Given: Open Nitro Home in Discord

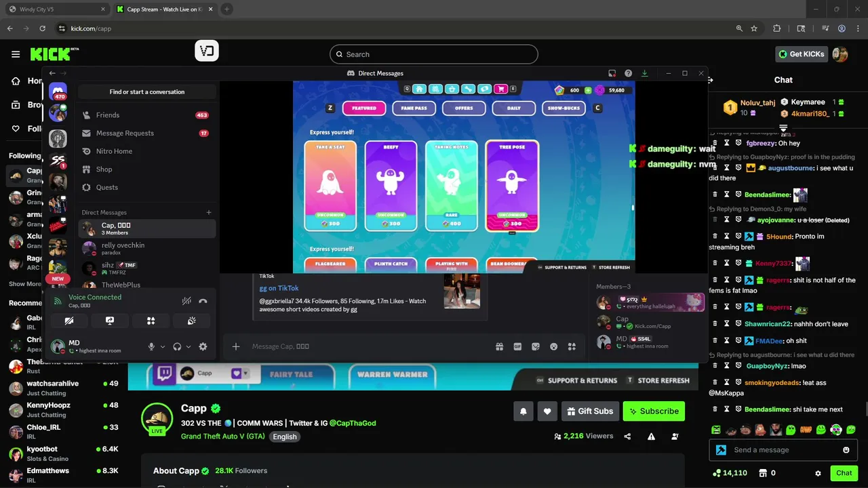Looking at the screenshot, I should click(146, 151).
